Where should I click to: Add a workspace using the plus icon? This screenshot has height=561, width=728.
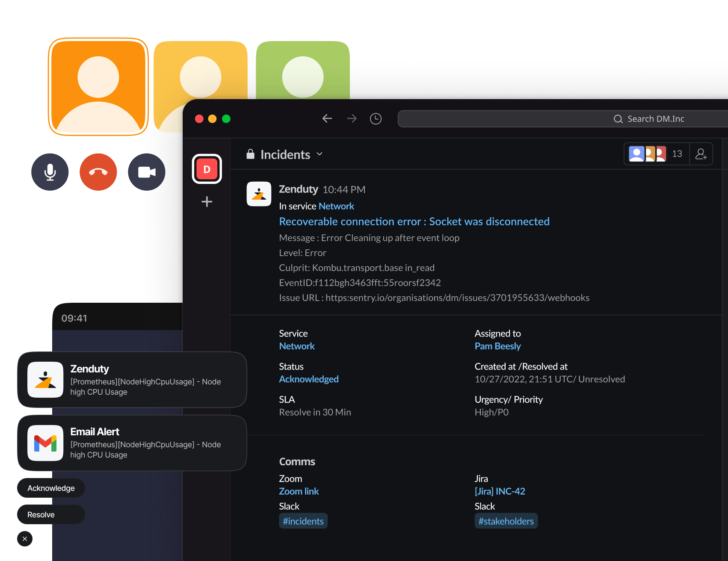(207, 201)
